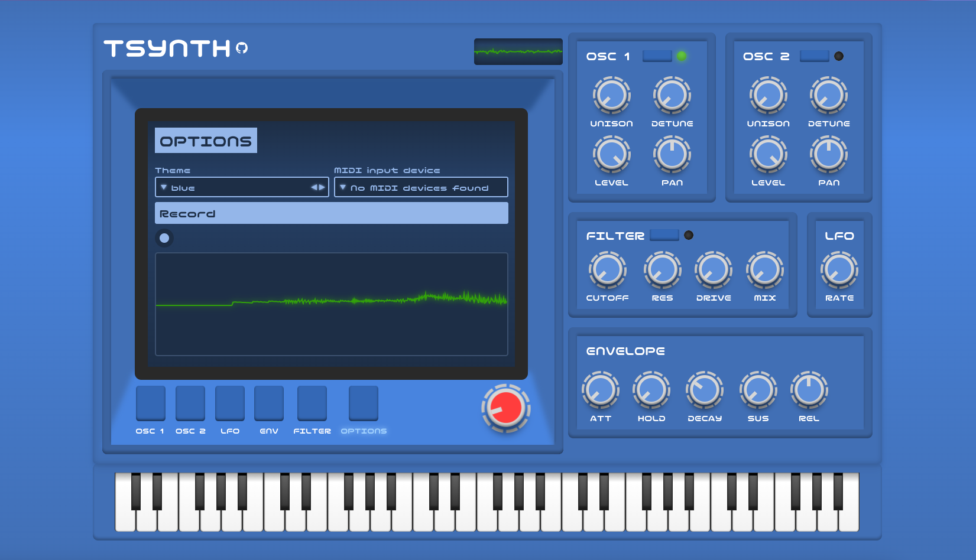Click the Filter Cutoff knob
Screen dimensions: 976x560
click(608, 271)
